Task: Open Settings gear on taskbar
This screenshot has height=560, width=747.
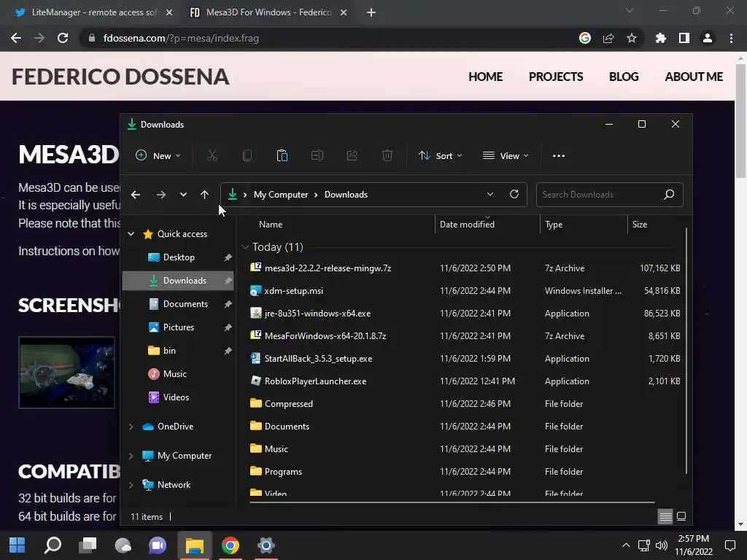Action: [266, 545]
